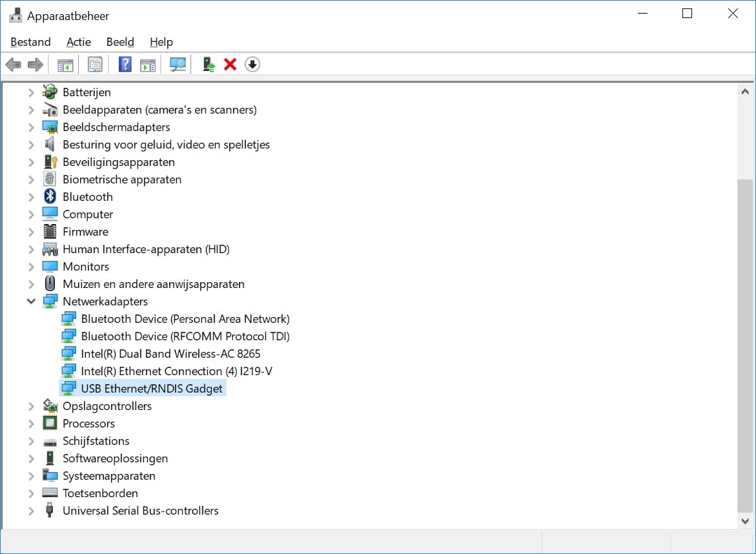This screenshot has width=756, height=554.
Task: Click the blue Help question mark icon
Action: pos(125,64)
